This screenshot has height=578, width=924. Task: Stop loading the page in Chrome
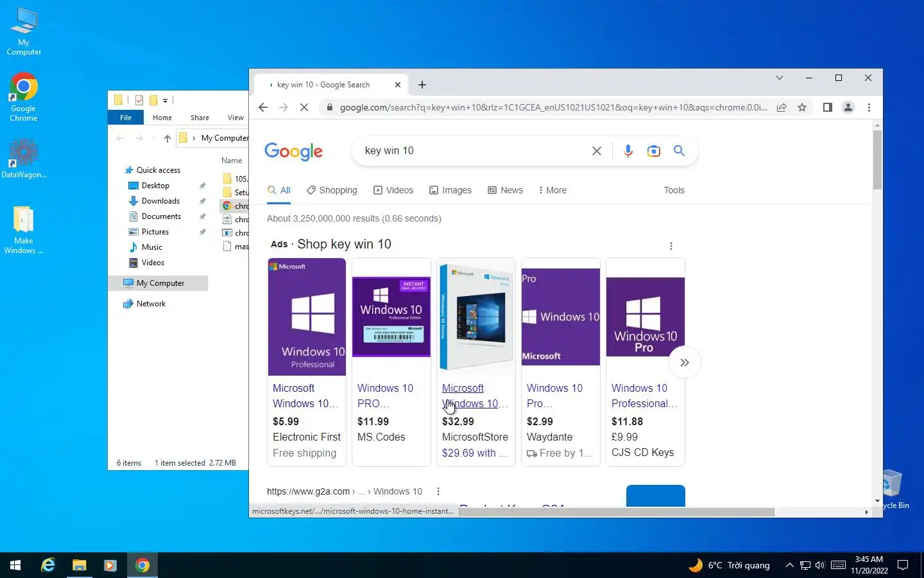pyautogui.click(x=304, y=107)
